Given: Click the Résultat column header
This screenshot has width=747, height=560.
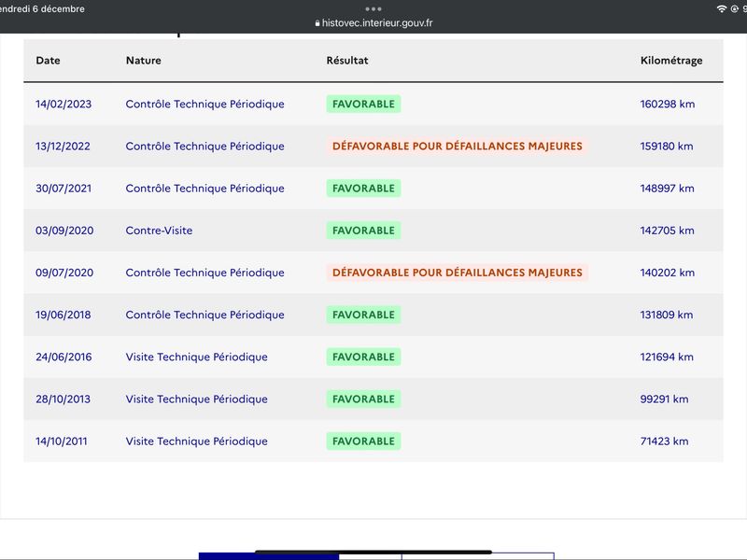Looking at the screenshot, I should pos(346,61).
